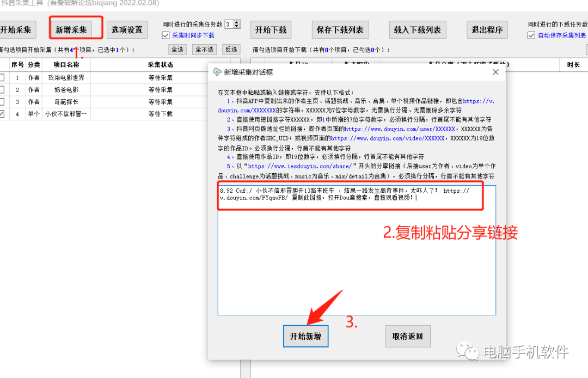Click the 采集任务数 number field
This screenshot has height=378, width=588.
(x=229, y=25)
